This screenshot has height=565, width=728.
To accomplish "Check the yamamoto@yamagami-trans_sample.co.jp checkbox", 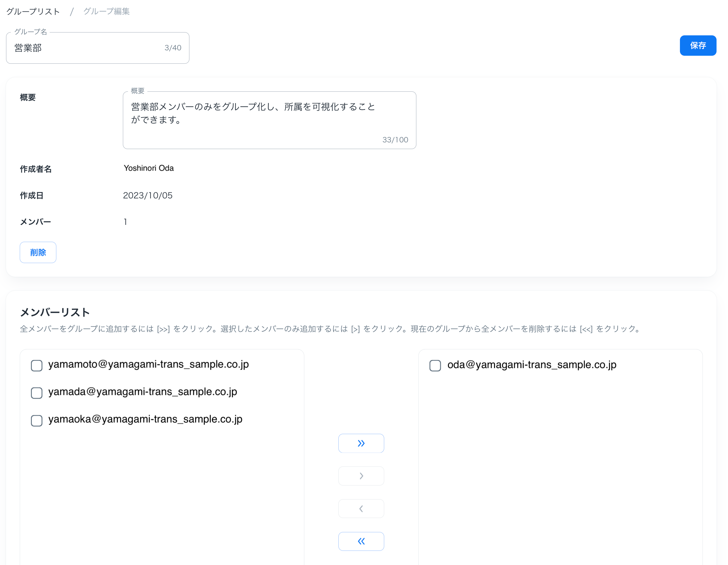I will 37,366.
